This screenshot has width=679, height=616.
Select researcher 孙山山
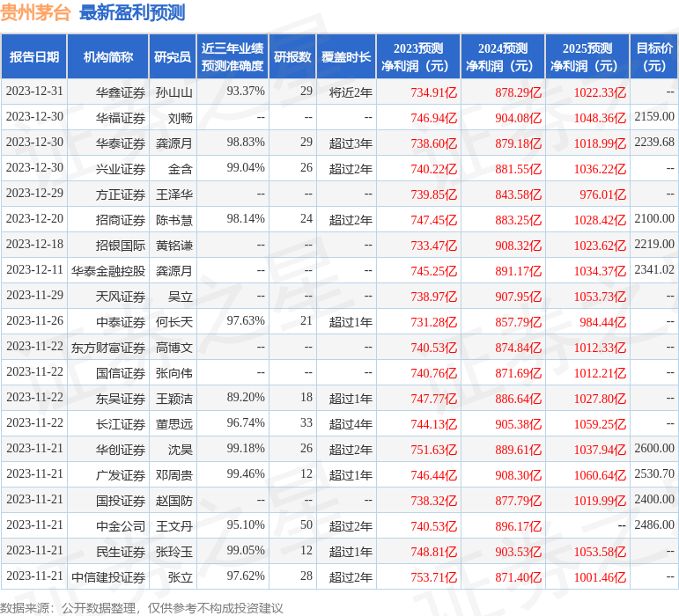click(x=174, y=92)
